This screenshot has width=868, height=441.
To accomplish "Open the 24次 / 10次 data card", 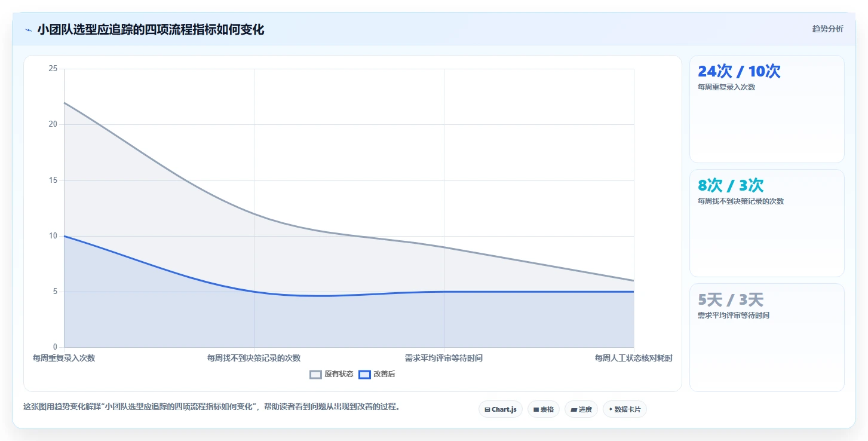I will pos(767,109).
